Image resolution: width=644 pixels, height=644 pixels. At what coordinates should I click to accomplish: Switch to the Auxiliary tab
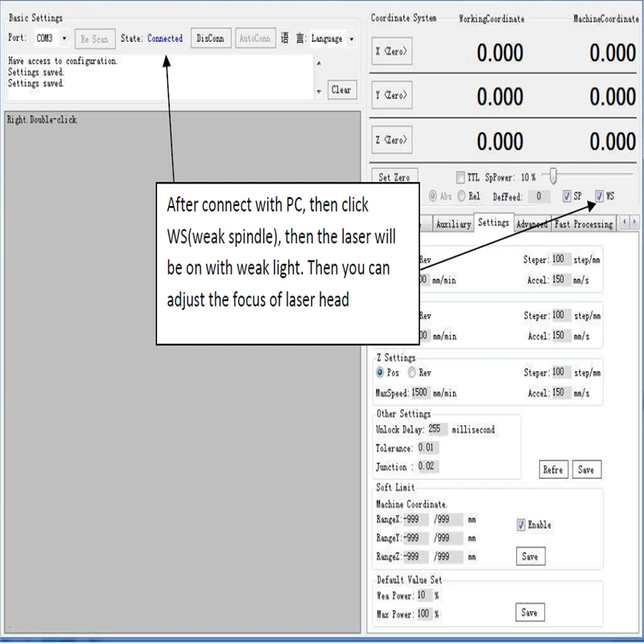click(453, 224)
